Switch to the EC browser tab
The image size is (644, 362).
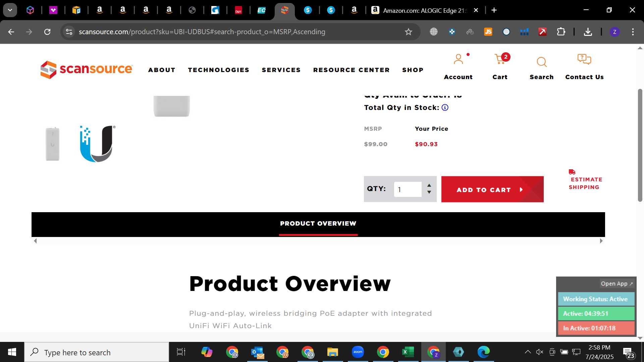261,10
